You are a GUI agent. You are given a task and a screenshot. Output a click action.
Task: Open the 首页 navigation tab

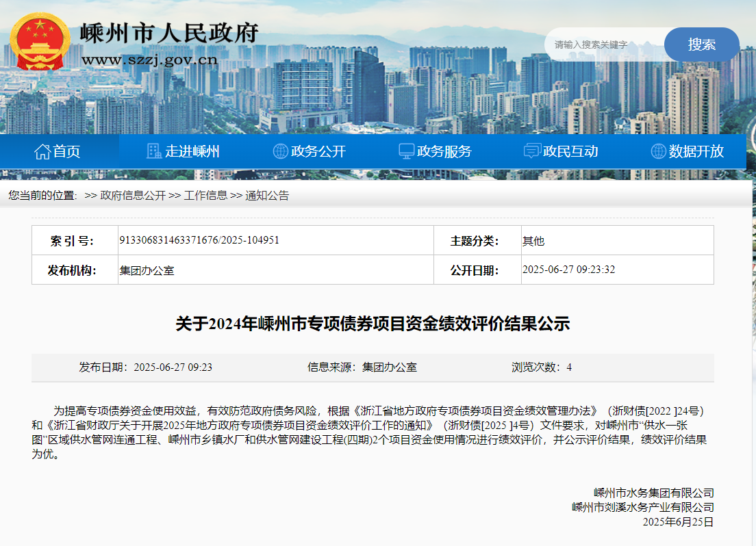coord(66,151)
